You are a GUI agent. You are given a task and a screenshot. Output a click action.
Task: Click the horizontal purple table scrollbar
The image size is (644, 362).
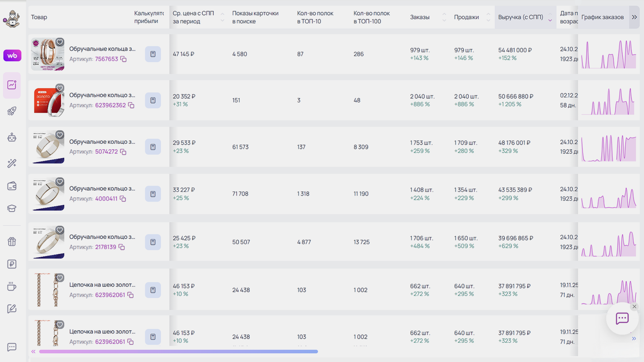click(x=178, y=352)
